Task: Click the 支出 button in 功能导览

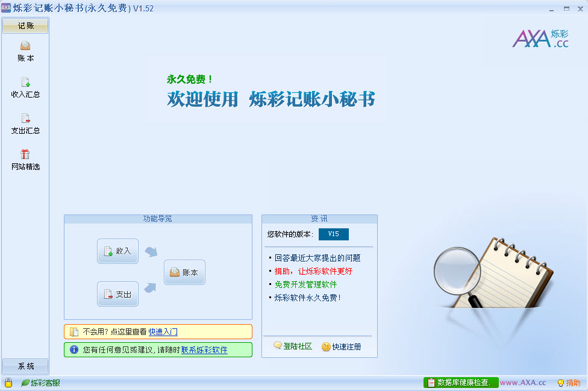Action: pyautogui.click(x=117, y=294)
